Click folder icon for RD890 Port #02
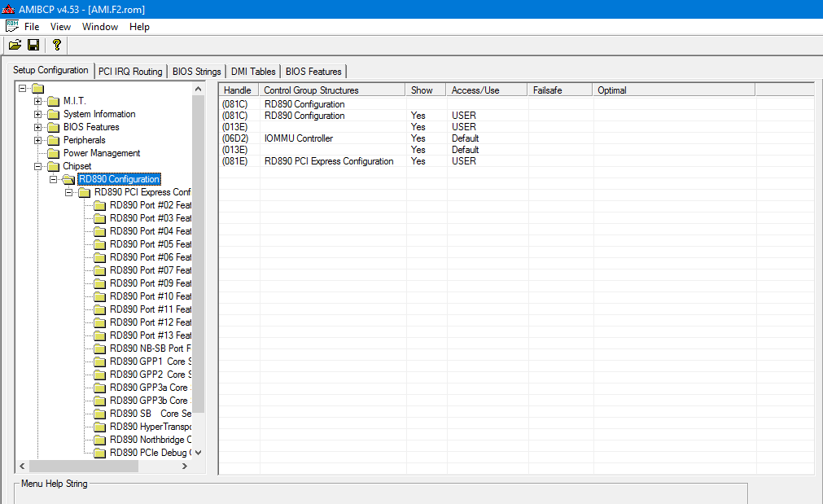Viewport: 823px width, 504px height. [100, 206]
